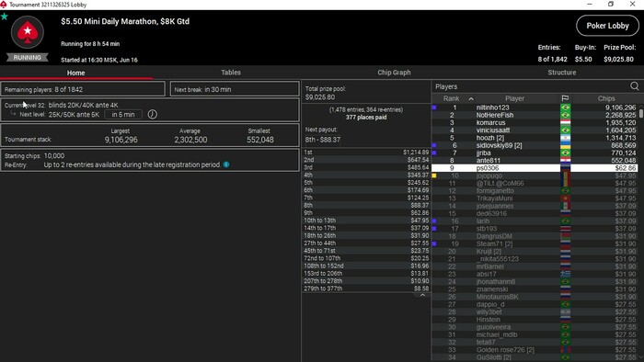Click the blue marker beside Steam71 [2]
Viewport: 644px width, 362px height.
click(434, 243)
